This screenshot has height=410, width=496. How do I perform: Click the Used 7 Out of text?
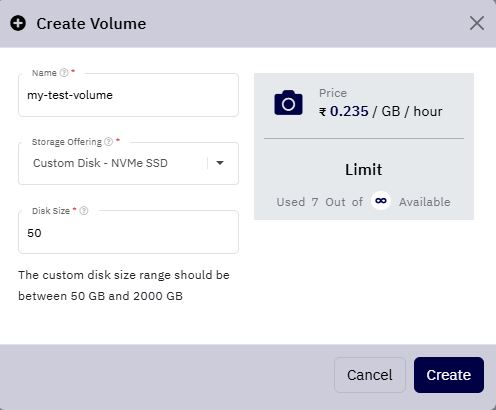point(320,202)
